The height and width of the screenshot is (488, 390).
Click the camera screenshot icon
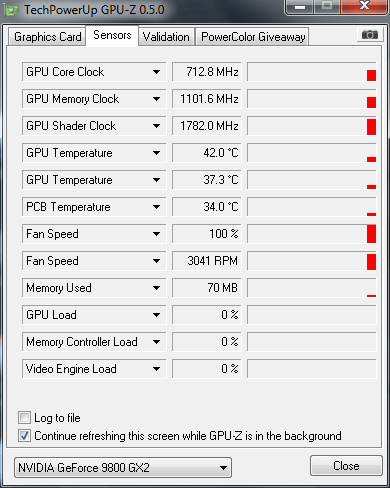369,35
